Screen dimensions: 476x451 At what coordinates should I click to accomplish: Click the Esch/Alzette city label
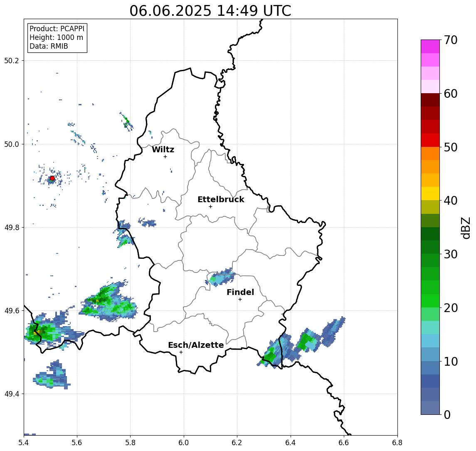(x=196, y=345)
